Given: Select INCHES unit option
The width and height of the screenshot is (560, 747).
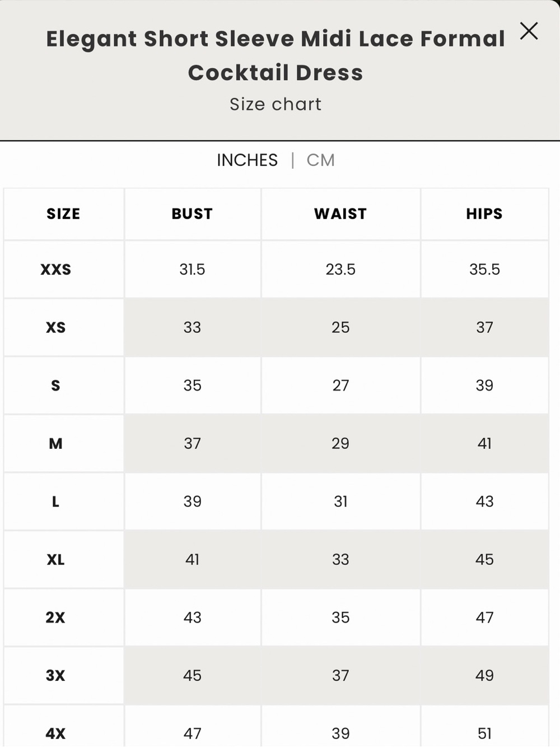Looking at the screenshot, I should (247, 160).
